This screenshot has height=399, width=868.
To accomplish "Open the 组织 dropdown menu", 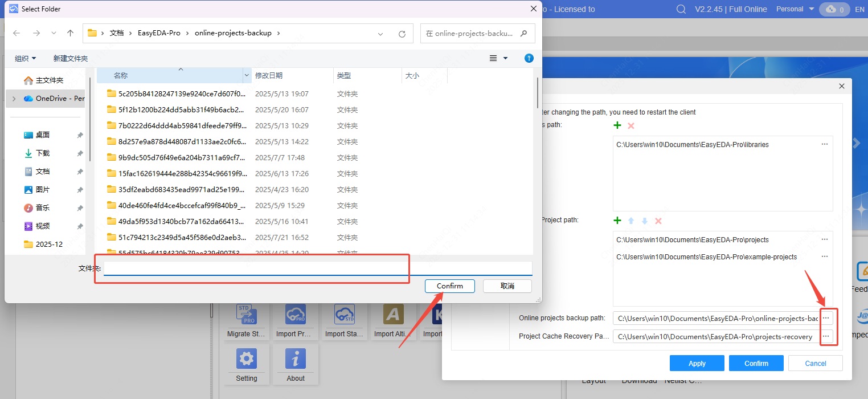I will pyautogui.click(x=26, y=58).
